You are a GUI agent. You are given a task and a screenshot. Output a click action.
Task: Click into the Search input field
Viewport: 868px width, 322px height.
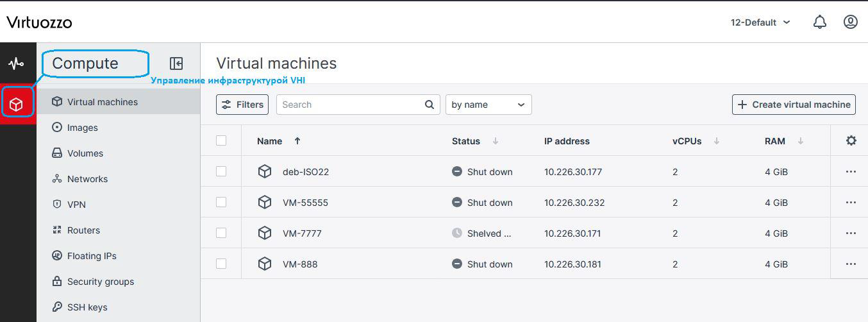349,105
